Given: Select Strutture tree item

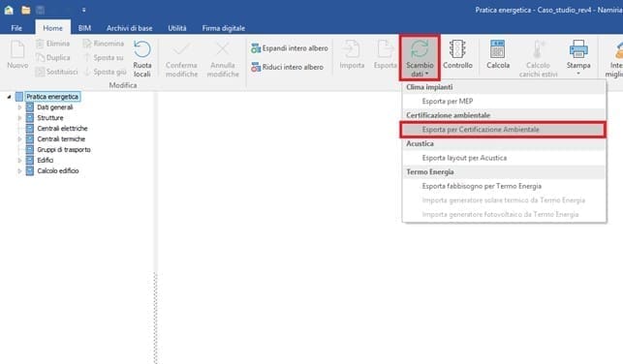Looking at the screenshot, I should [x=50, y=118].
